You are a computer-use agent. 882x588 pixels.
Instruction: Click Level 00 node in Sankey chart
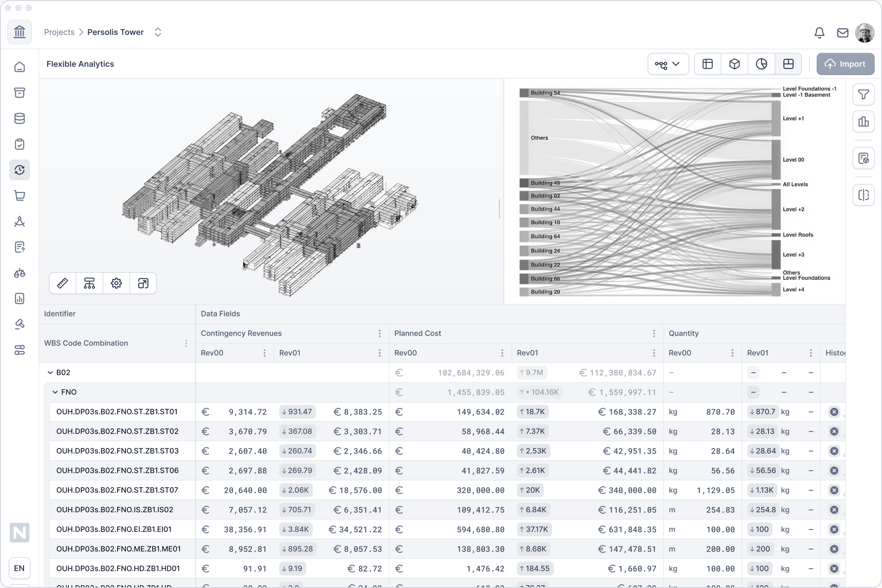pos(776,160)
